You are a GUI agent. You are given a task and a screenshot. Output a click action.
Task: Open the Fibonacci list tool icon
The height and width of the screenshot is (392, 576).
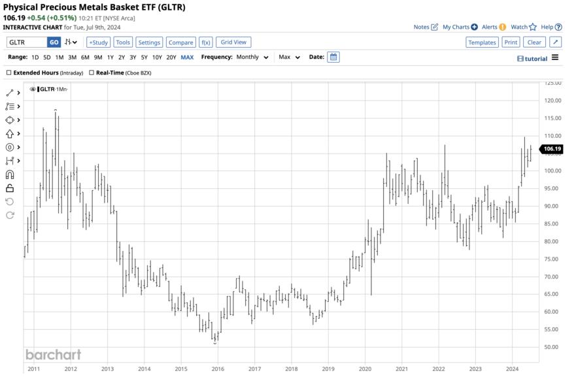pos(10,106)
